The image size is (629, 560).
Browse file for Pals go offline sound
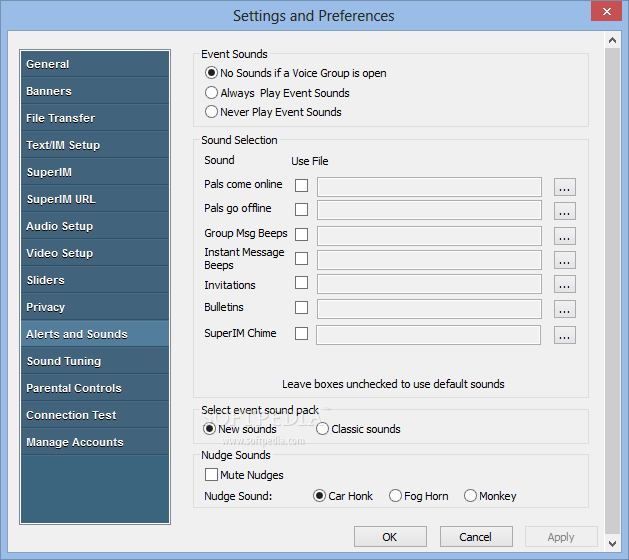tap(564, 211)
